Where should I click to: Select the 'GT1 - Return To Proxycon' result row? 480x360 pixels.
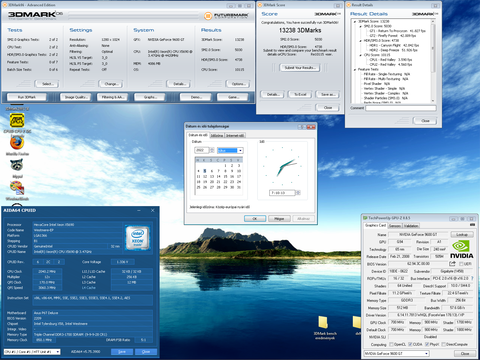pyautogui.click(x=397, y=31)
